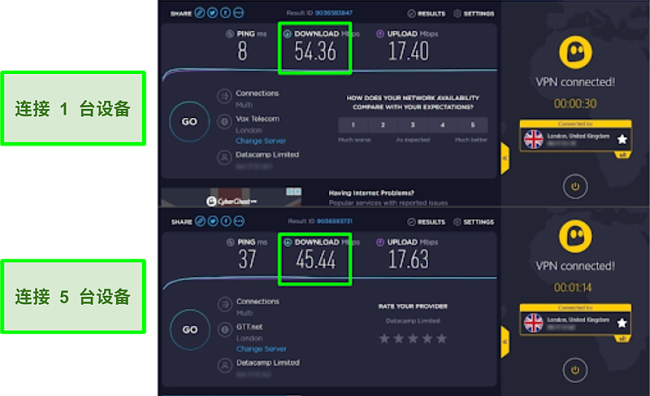The height and width of the screenshot is (396, 650).
Task: Open RESULTS in the 45.44 Mbps panel
Action: [x=426, y=222]
